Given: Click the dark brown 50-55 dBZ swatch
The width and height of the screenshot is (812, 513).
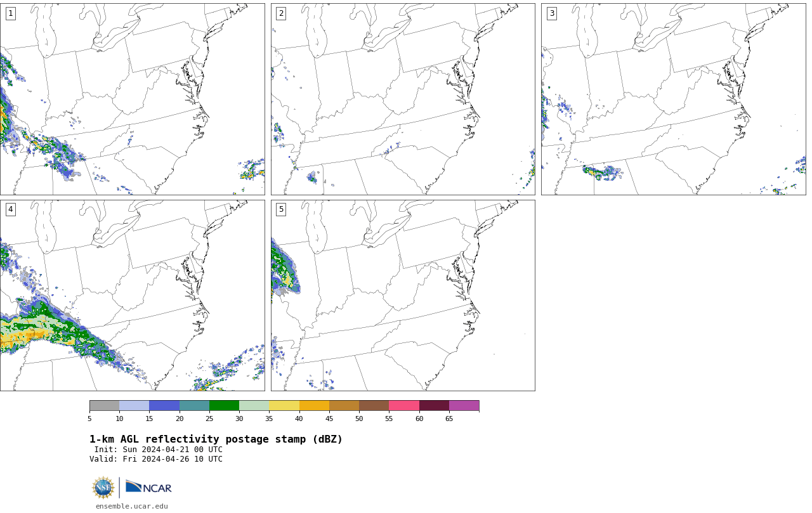Looking at the screenshot, I should pos(374,406).
